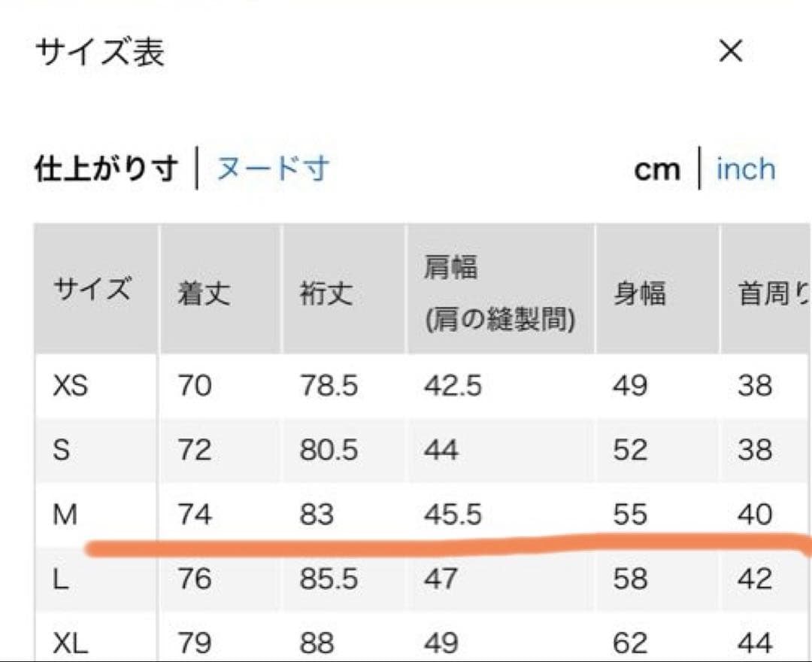Image resolution: width=812 pixels, height=662 pixels.
Task: Switch to the 仕上がり寸 tab
Action: (107, 169)
